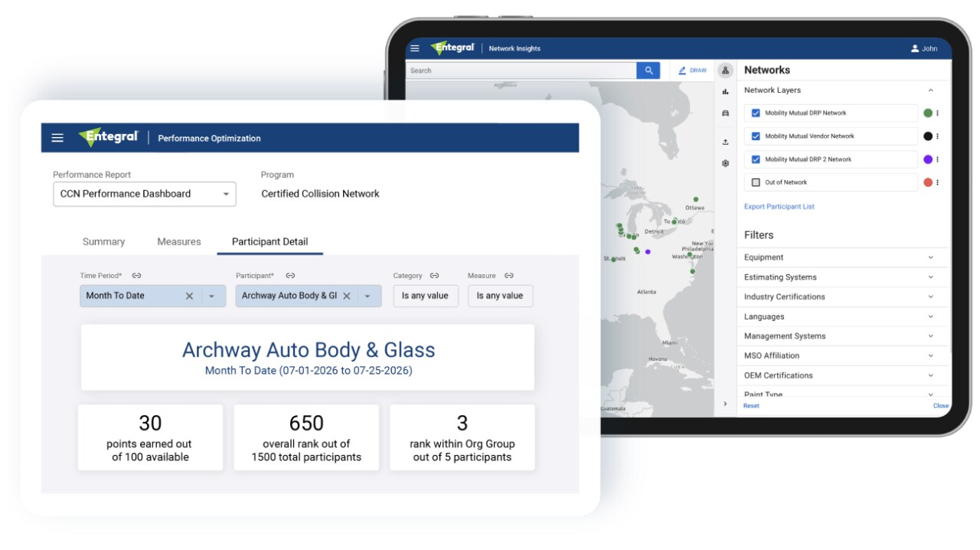980x550 pixels.
Task: Click link icon beside Time Period label
Action: pyautogui.click(x=136, y=276)
